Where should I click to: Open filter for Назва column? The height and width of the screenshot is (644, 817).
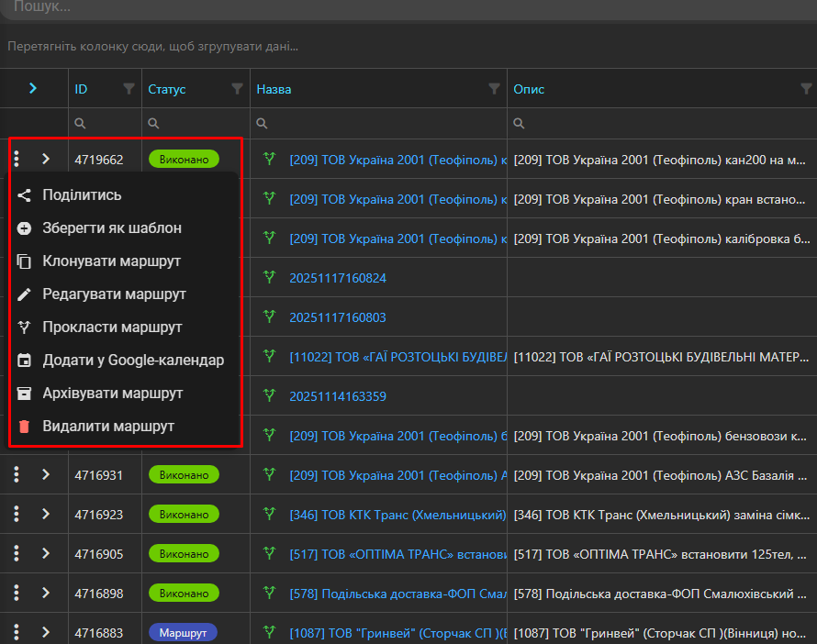[494, 89]
